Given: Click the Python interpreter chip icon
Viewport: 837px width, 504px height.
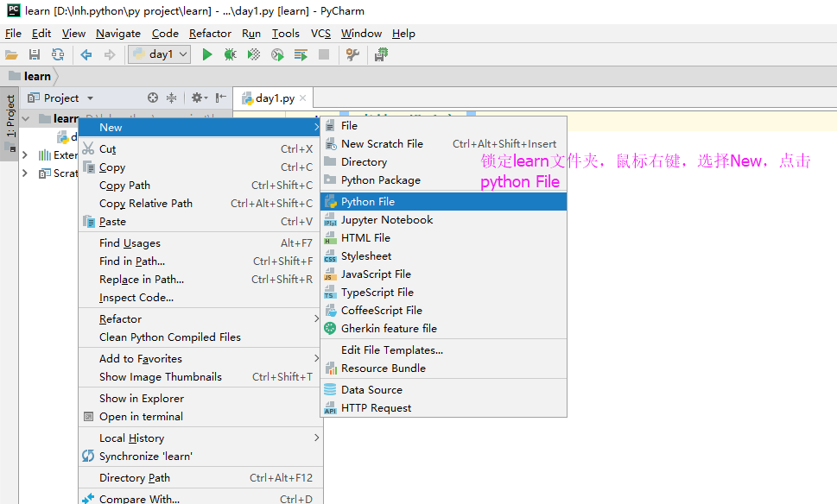Looking at the screenshot, I should click(381, 54).
